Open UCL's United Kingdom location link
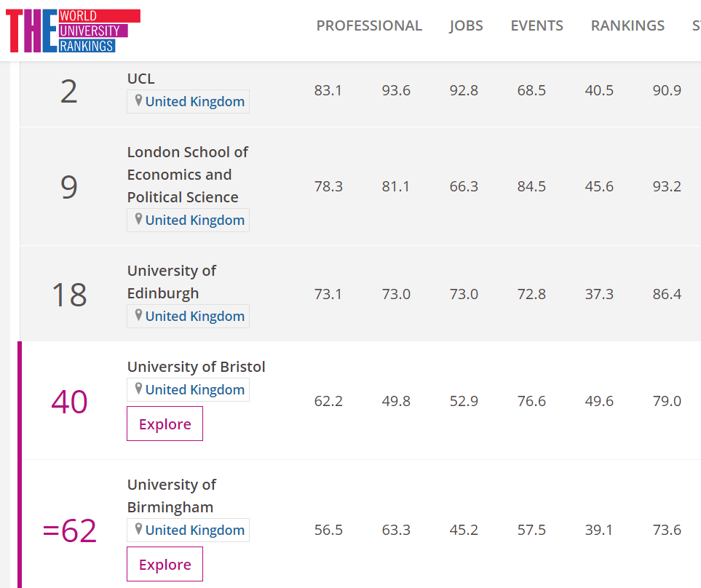The image size is (701, 588). (194, 102)
